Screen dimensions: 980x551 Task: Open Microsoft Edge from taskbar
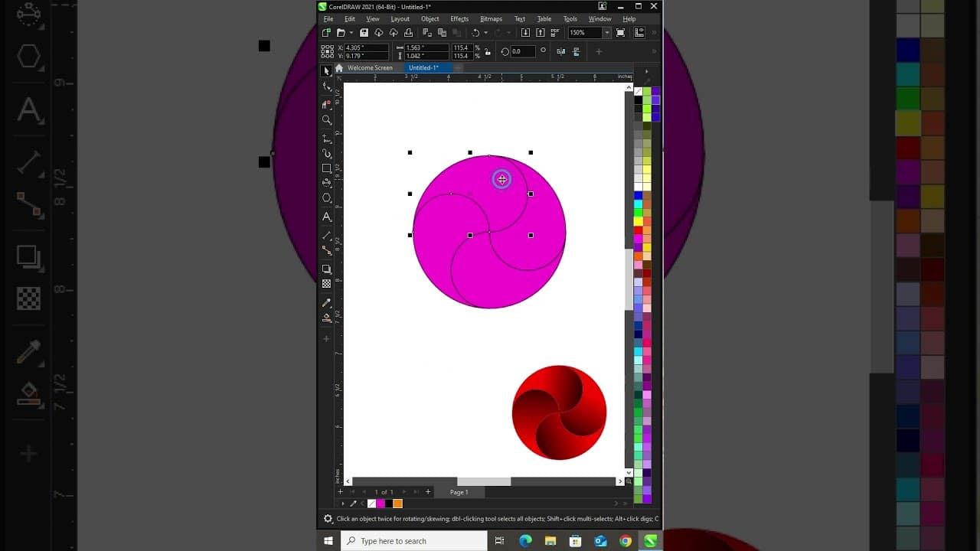pos(525,541)
